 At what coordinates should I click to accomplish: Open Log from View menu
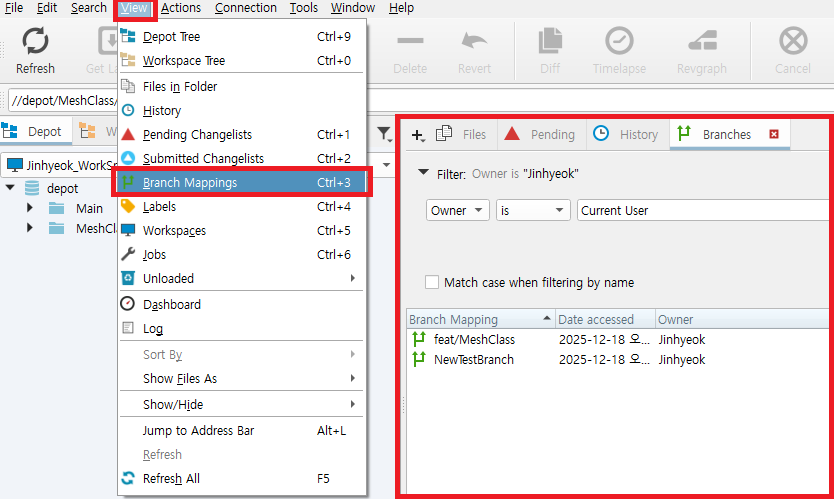click(242, 328)
